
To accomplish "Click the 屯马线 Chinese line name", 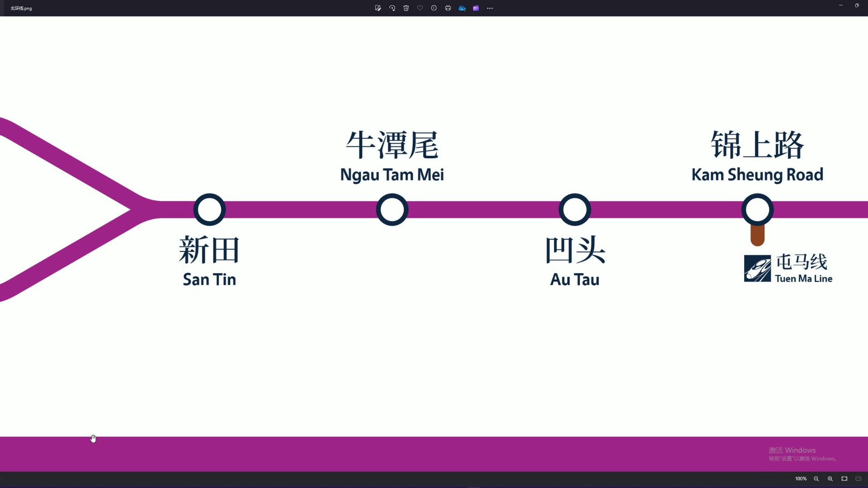I will (x=802, y=262).
